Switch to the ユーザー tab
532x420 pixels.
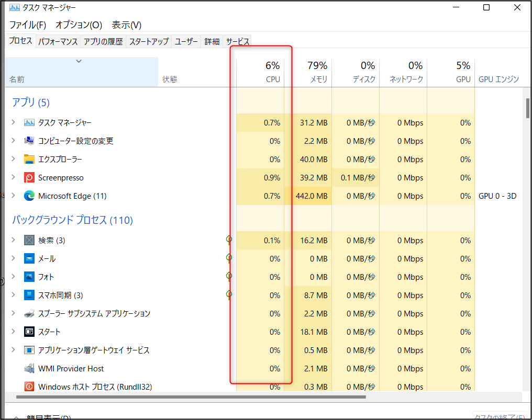[186, 41]
